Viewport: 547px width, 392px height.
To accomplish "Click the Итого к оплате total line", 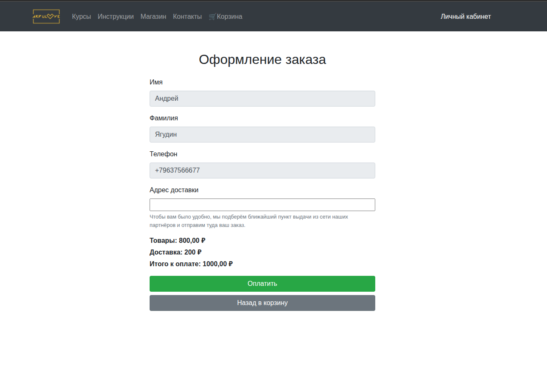I will [191, 264].
